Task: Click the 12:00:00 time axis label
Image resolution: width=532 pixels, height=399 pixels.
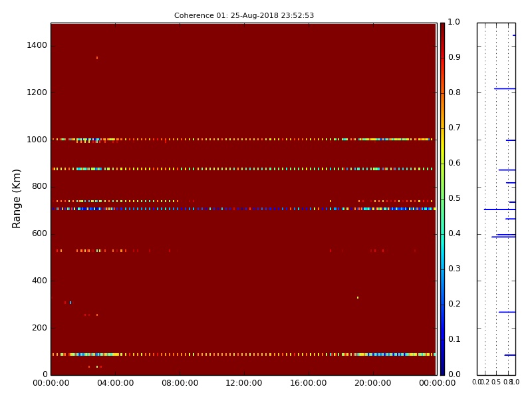Action: tap(244, 383)
